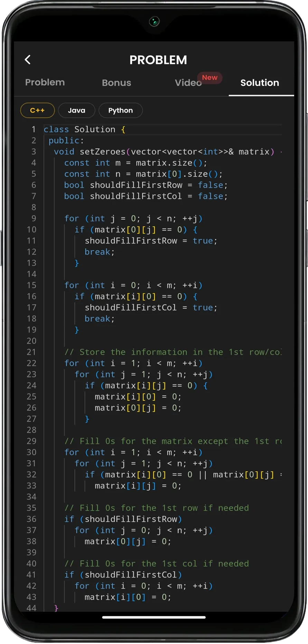
Task: Click comment '// Fill 0s for the 1st row if needed'
Action: (x=156, y=508)
